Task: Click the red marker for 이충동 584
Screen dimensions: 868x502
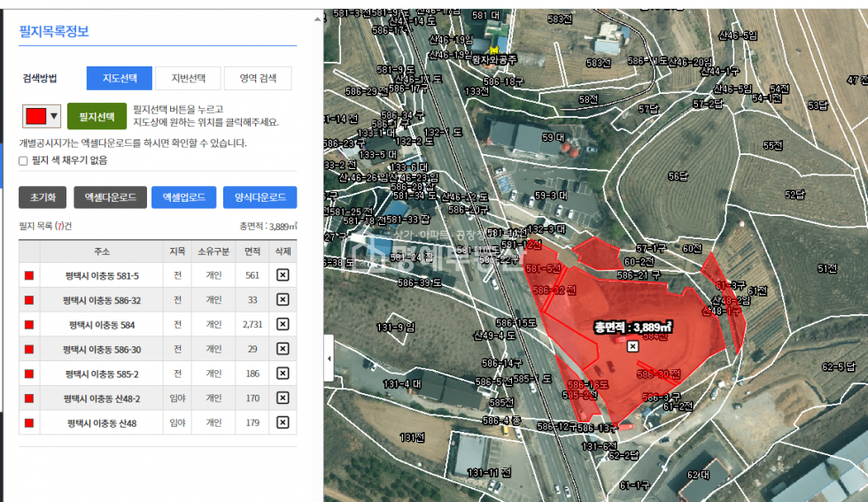Action: pos(29,324)
